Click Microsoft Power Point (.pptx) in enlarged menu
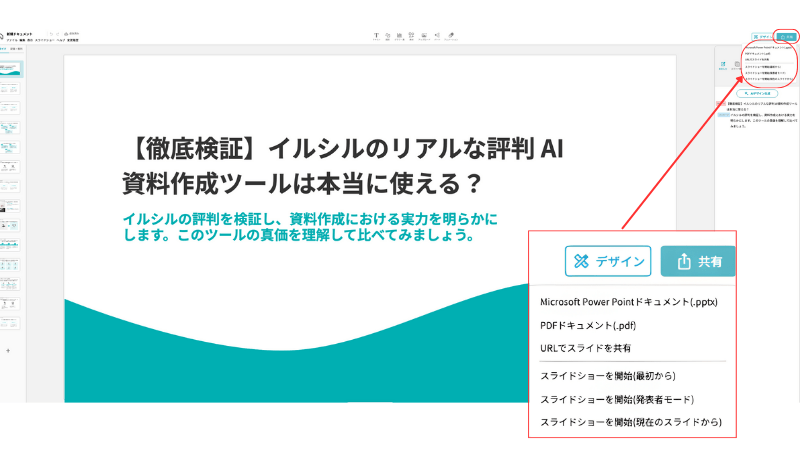Image resolution: width=800 pixels, height=450 pixels. pos(629,302)
